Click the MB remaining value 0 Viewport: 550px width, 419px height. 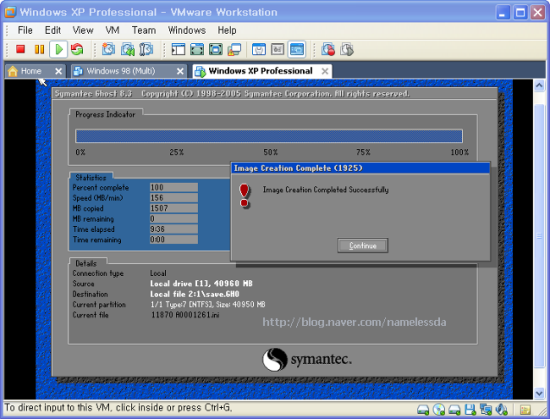[174, 219]
